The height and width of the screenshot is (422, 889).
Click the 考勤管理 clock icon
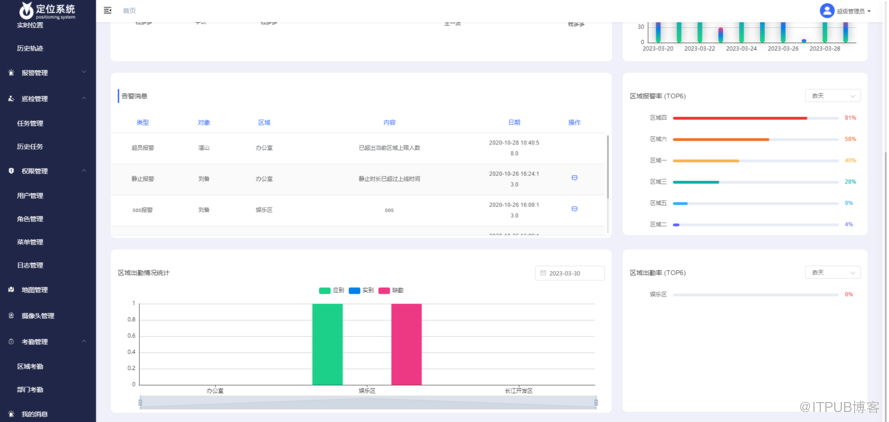click(x=11, y=341)
